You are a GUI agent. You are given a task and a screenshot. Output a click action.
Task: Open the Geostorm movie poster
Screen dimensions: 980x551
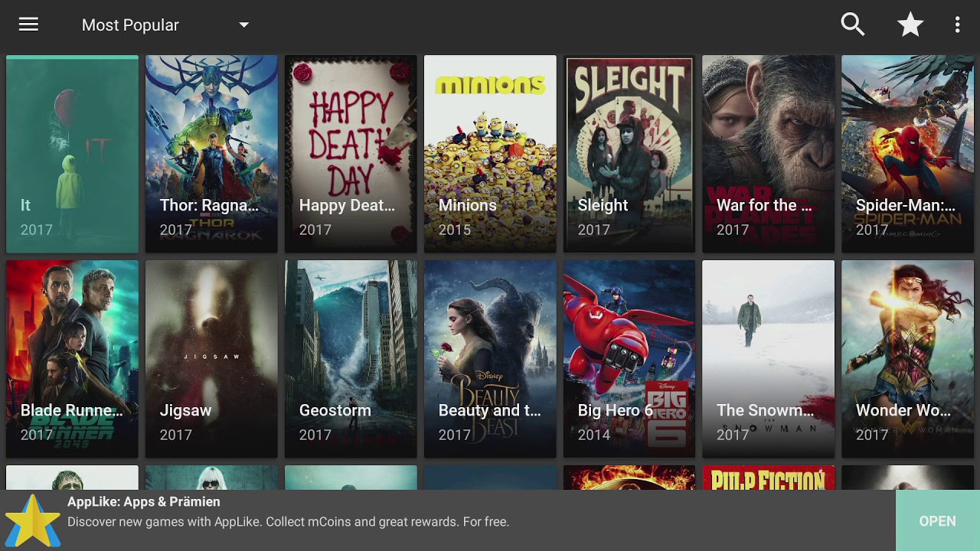click(x=351, y=359)
